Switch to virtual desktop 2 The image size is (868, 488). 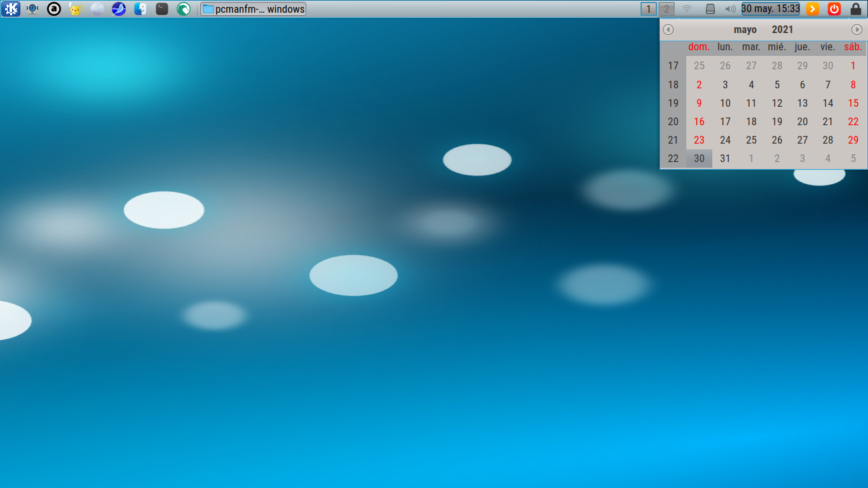(x=666, y=9)
